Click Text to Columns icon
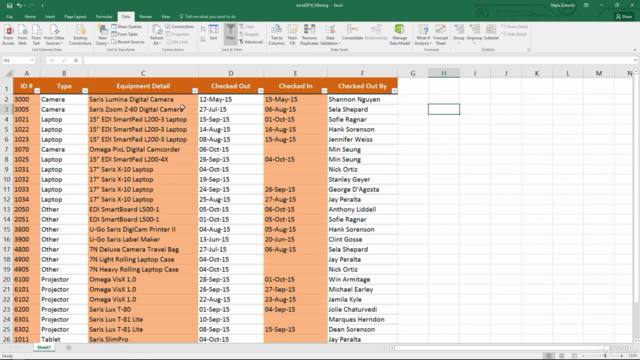640x360 pixels. pos(276,35)
